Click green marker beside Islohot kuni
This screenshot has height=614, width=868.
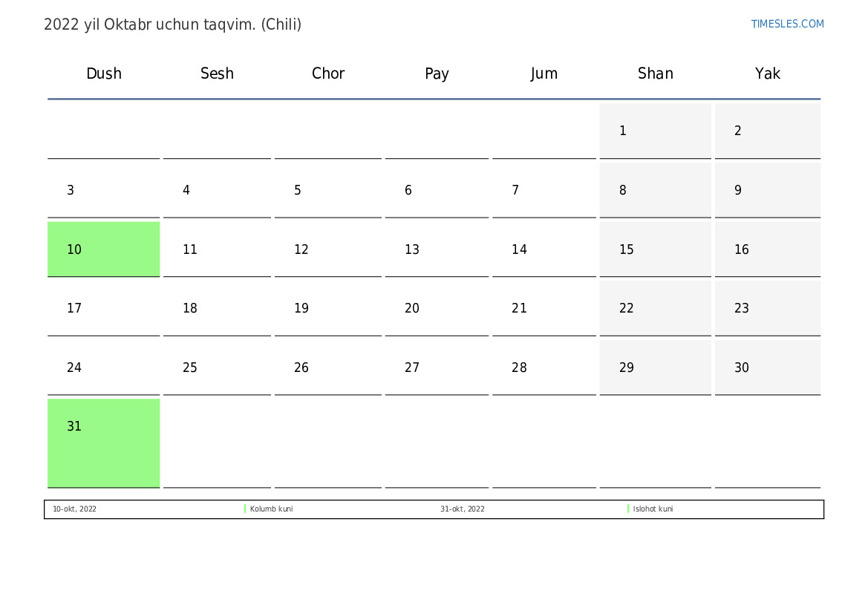tap(628, 509)
